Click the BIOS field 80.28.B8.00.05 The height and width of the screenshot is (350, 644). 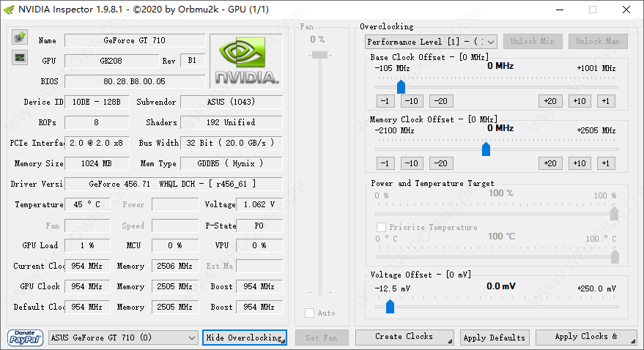[135, 81]
